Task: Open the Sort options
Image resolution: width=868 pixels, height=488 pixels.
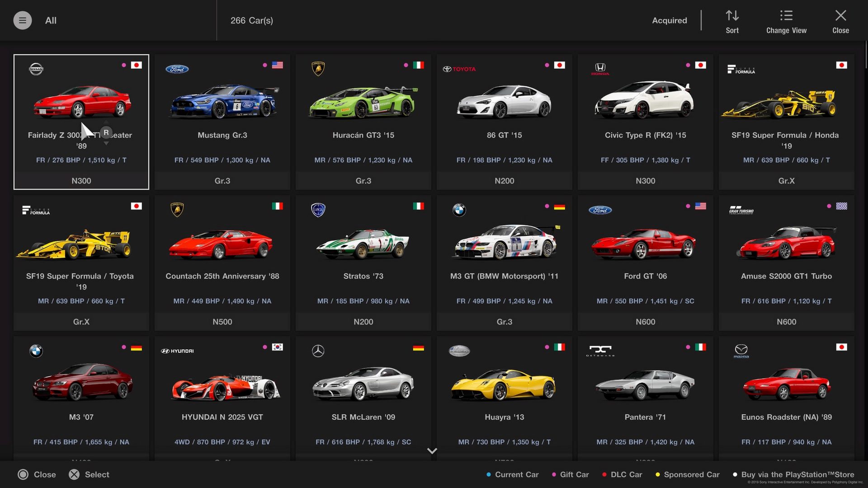Action: (x=732, y=22)
